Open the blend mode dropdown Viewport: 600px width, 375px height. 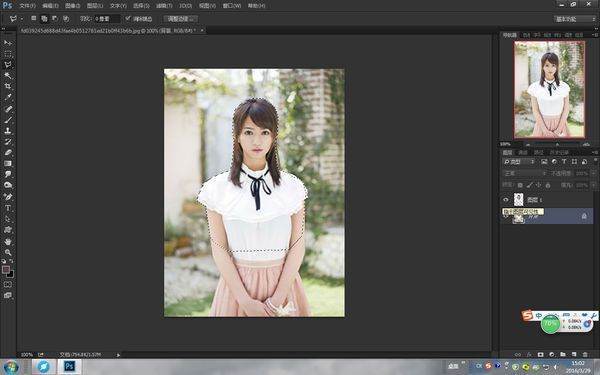click(x=525, y=173)
